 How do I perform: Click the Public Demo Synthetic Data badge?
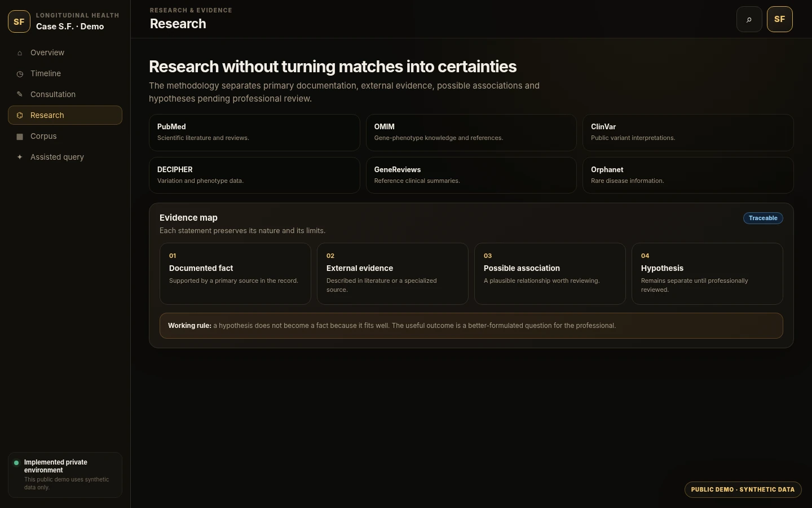(743, 489)
